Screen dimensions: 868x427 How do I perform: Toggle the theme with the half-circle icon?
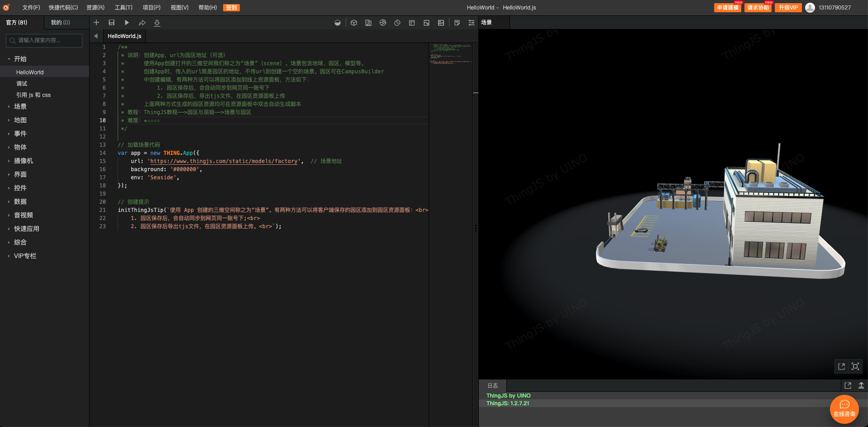pyautogui.click(x=337, y=22)
